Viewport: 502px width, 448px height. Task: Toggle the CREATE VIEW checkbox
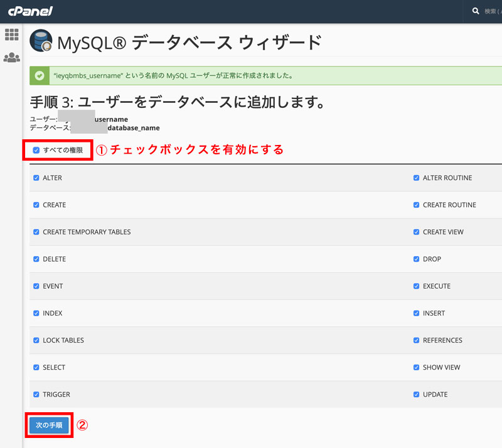416,232
